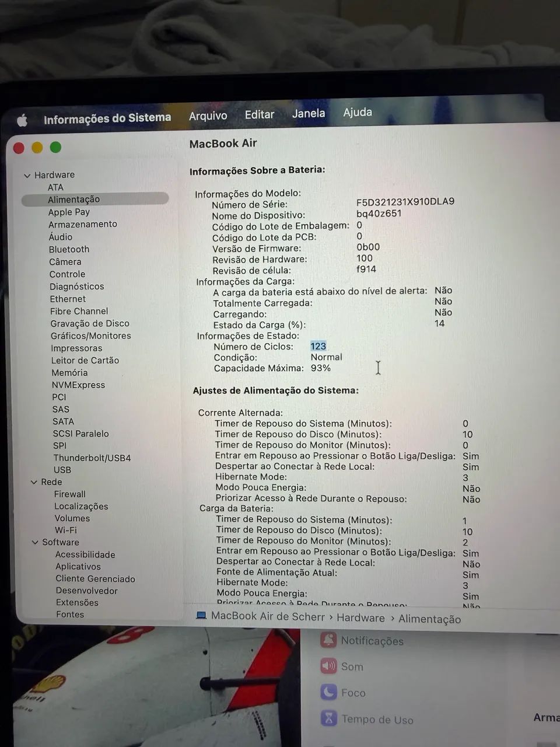Screen dimensions: 560x747
Task: Click MacBook Air de Scherr path item
Action: 268,616
